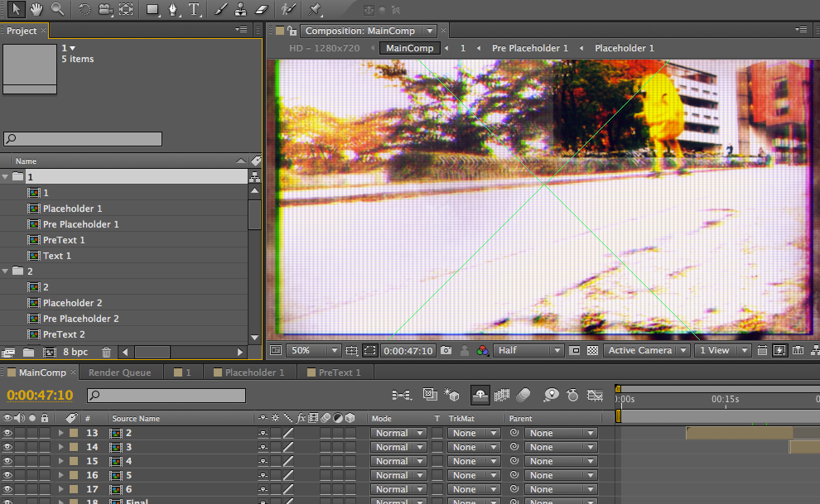Screen dimensions: 820x504
Task: Open the Graph Editor in the timeline
Action: pyautogui.click(x=595, y=396)
